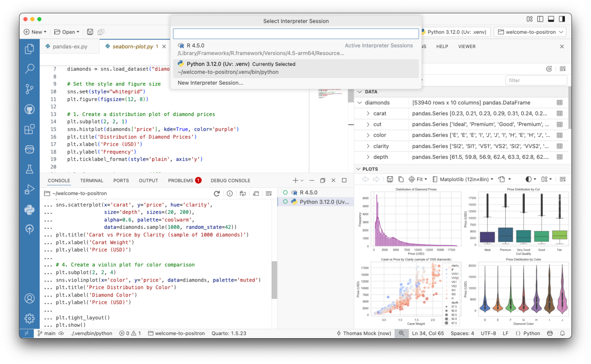Viewport: 591px width, 364px height.
Task: Open the PROBLEMS panel showing one issue
Action: tap(180, 180)
